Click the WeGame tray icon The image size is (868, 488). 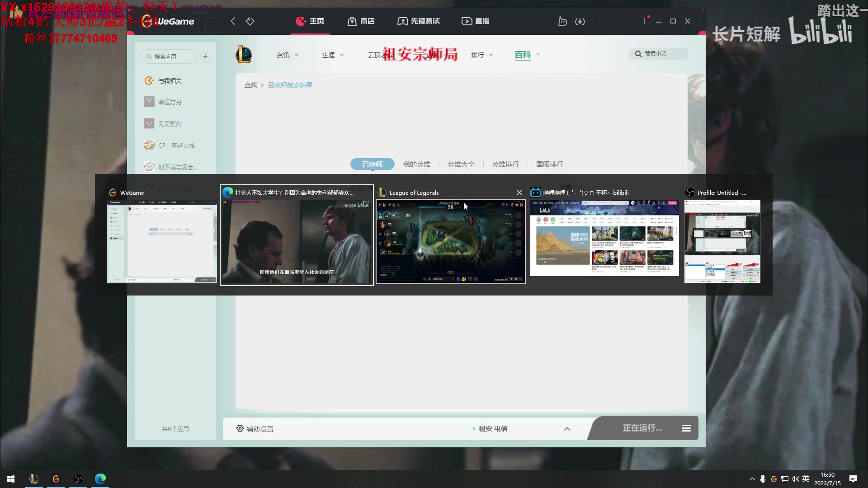click(x=774, y=479)
